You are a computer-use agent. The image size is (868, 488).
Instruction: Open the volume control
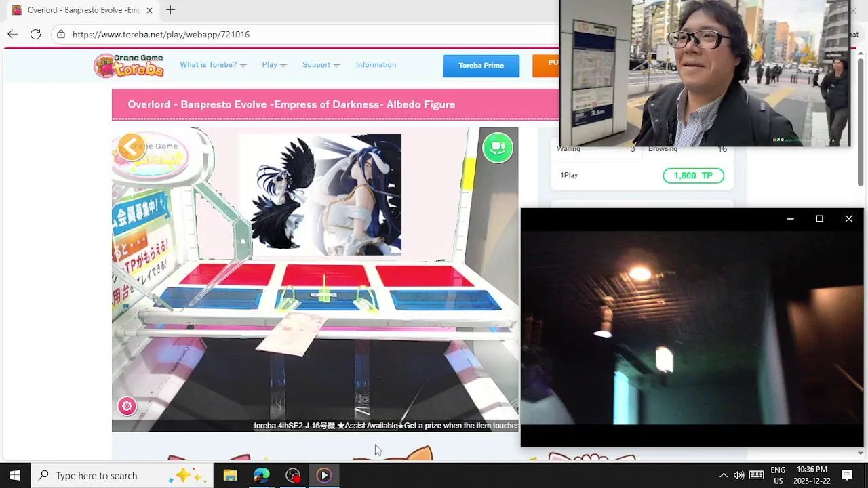pyautogui.click(x=738, y=475)
